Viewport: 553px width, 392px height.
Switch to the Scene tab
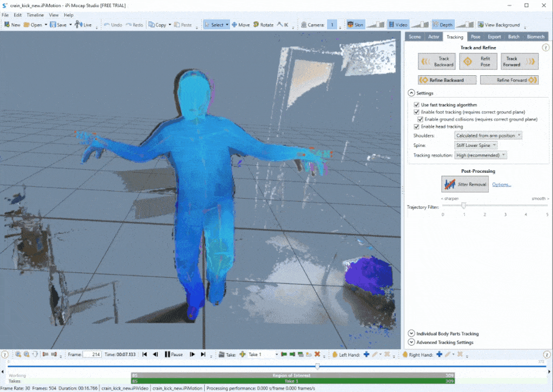415,36
